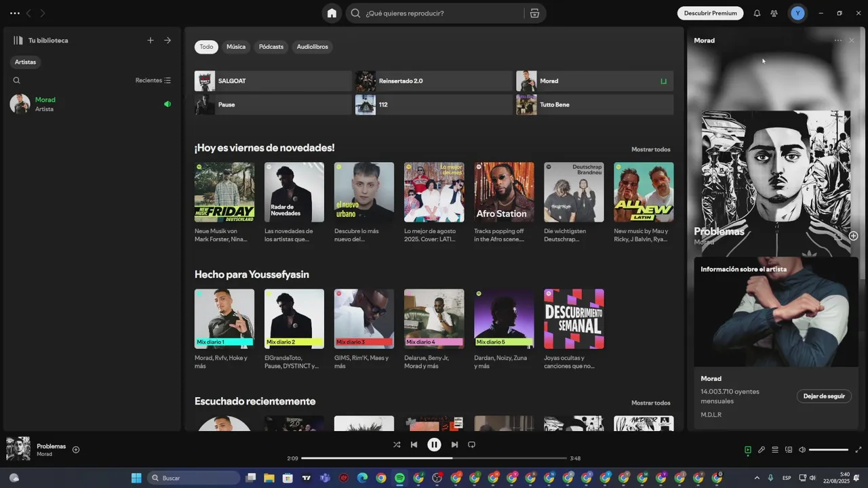Open Spotify icon in taskbar

coord(399,478)
